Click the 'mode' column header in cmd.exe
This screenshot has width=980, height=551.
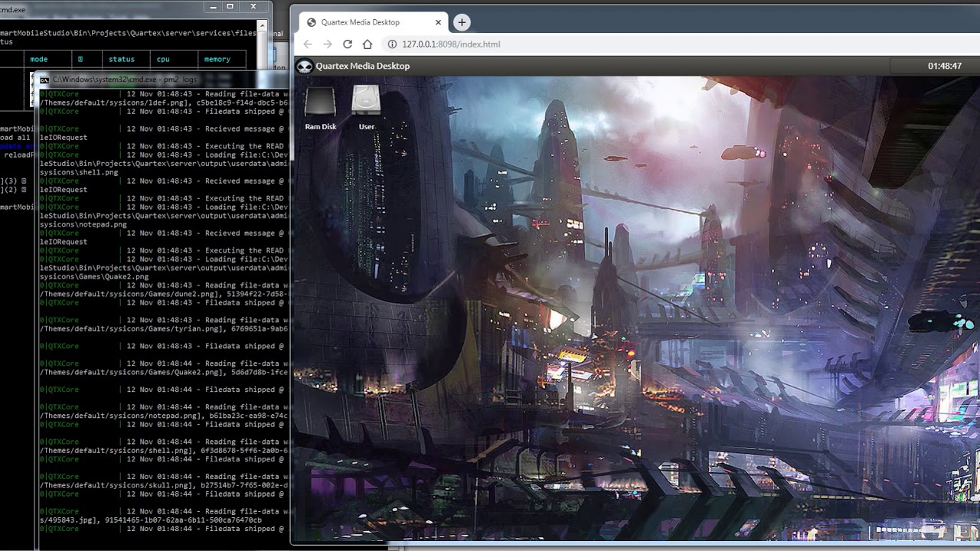pos(39,59)
